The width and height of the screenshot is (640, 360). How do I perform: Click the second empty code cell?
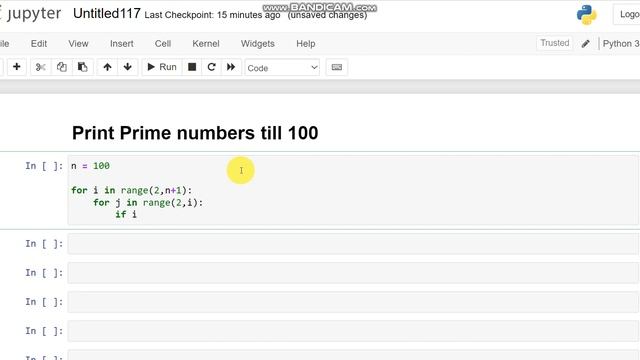[353, 273]
